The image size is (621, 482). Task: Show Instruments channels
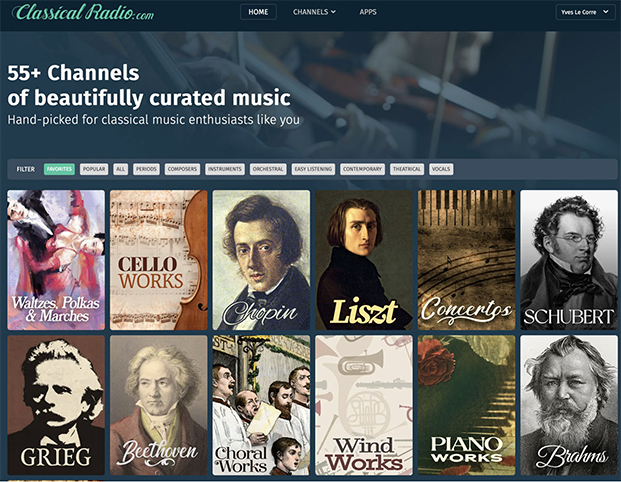pos(225,169)
